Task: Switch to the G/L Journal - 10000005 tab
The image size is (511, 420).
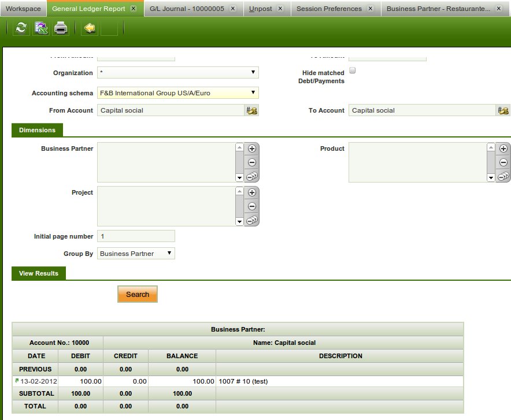Action: (x=186, y=9)
